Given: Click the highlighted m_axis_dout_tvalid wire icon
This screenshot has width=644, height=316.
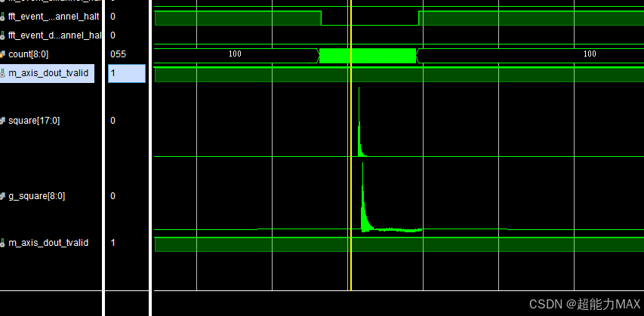Looking at the screenshot, I should click(x=3, y=73).
